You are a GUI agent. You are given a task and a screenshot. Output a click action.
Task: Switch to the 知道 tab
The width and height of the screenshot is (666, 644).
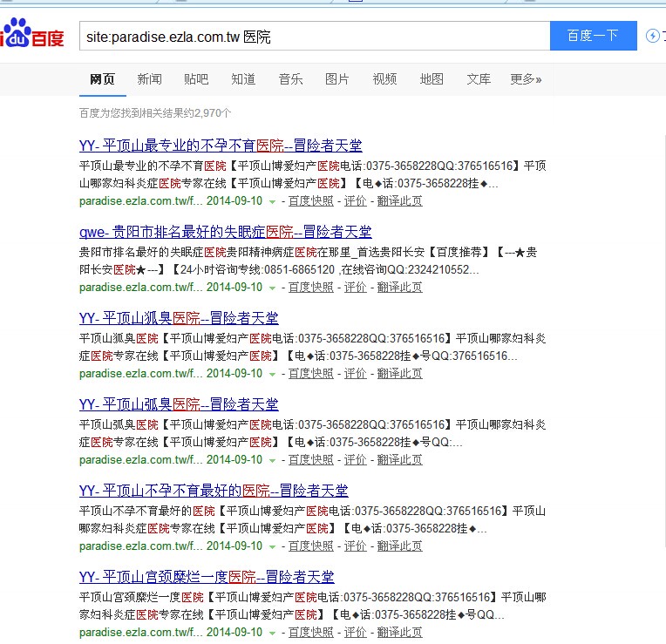(x=243, y=79)
